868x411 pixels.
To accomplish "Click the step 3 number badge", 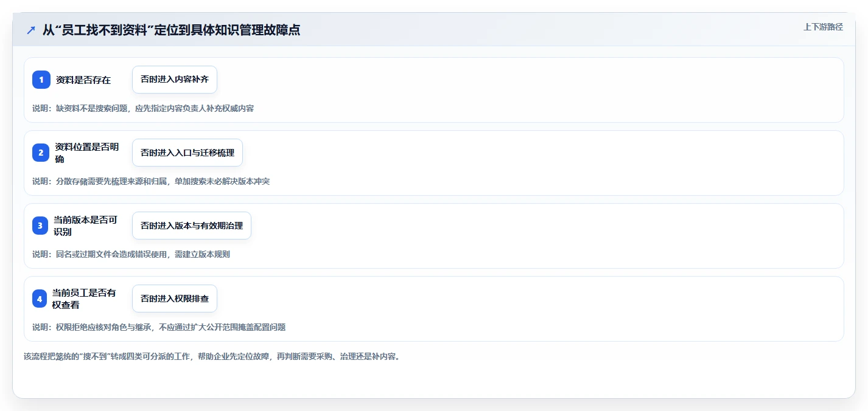I will coord(40,226).
